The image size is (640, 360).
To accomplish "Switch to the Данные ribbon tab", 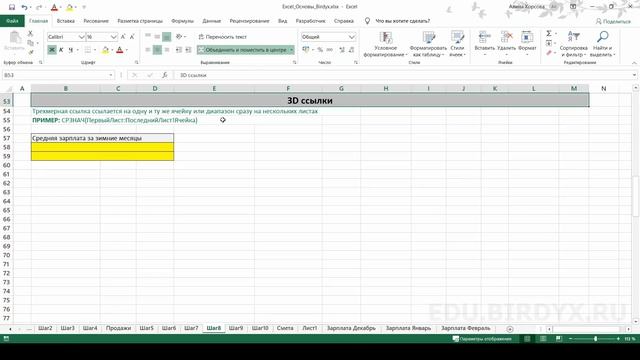I will (x=211, y=21).
